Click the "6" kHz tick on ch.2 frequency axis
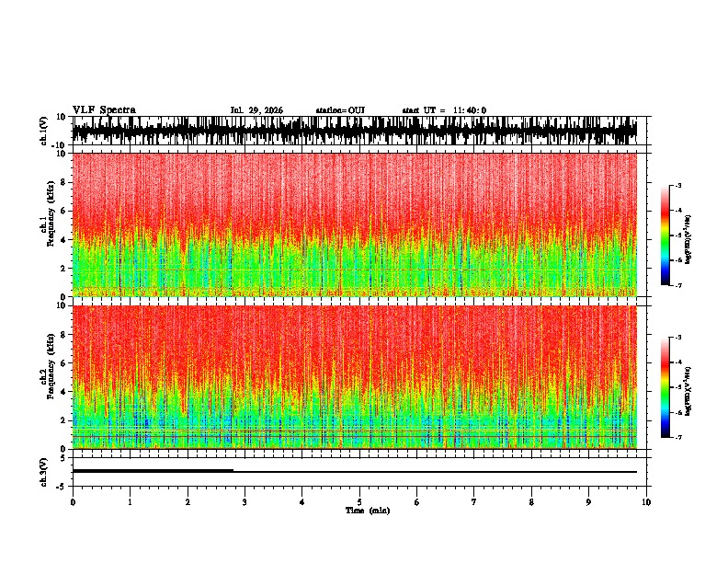This screenshot has width=728, height=563. pos(64,363)
